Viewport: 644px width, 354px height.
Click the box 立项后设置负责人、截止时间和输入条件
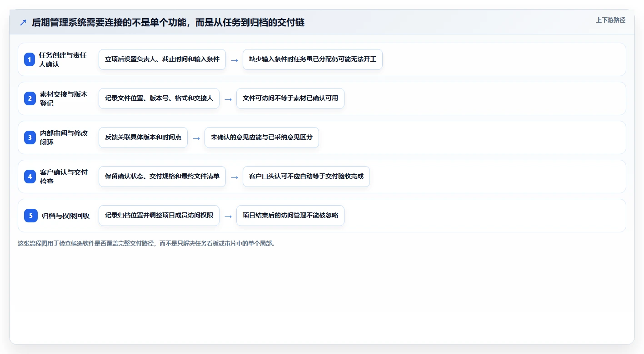162,59
